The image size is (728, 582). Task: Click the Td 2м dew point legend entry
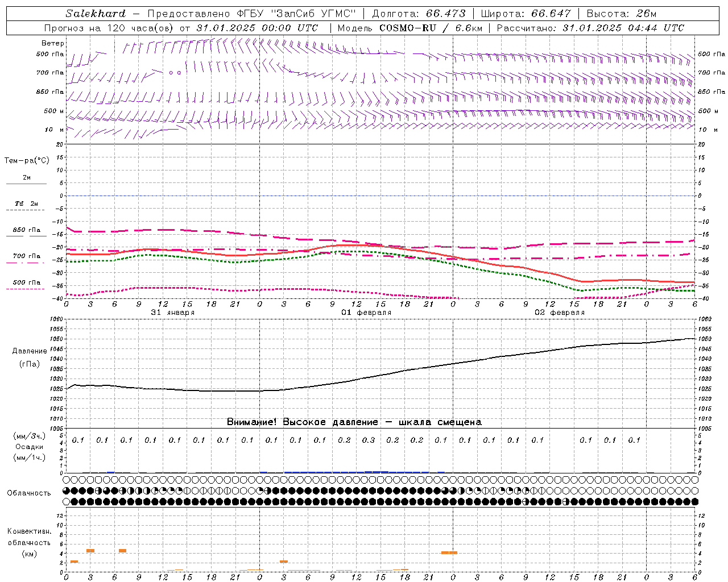point(26,203)
